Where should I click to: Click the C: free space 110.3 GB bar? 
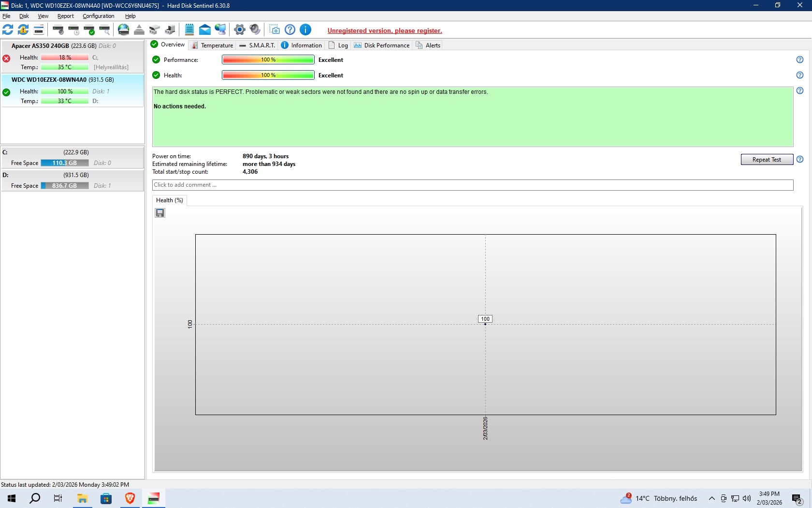(65, 163)
